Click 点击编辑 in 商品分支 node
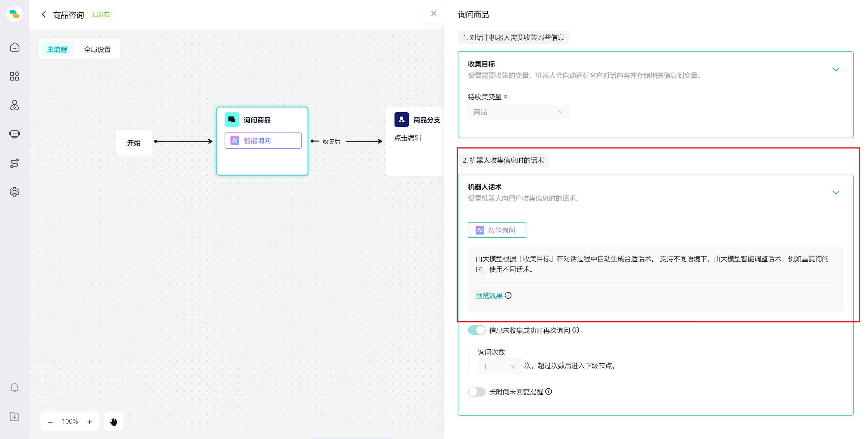The height and width of the screenshot is (439, 868). pos(408,138)
